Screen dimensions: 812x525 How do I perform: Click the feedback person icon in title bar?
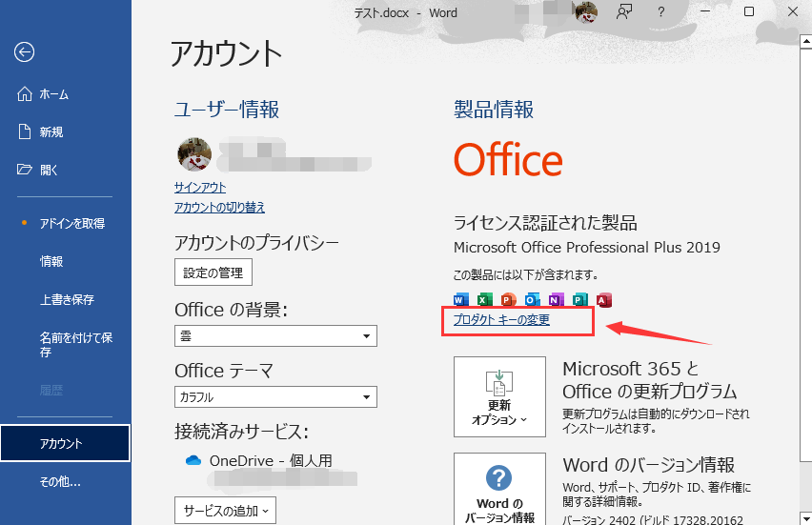(624, 11)
